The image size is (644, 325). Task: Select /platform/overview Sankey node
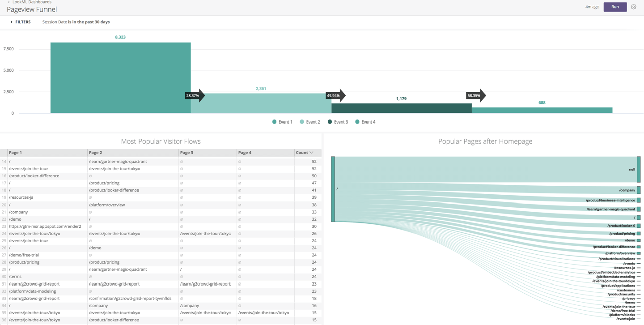pyautogui.click(x=639, y=253)
